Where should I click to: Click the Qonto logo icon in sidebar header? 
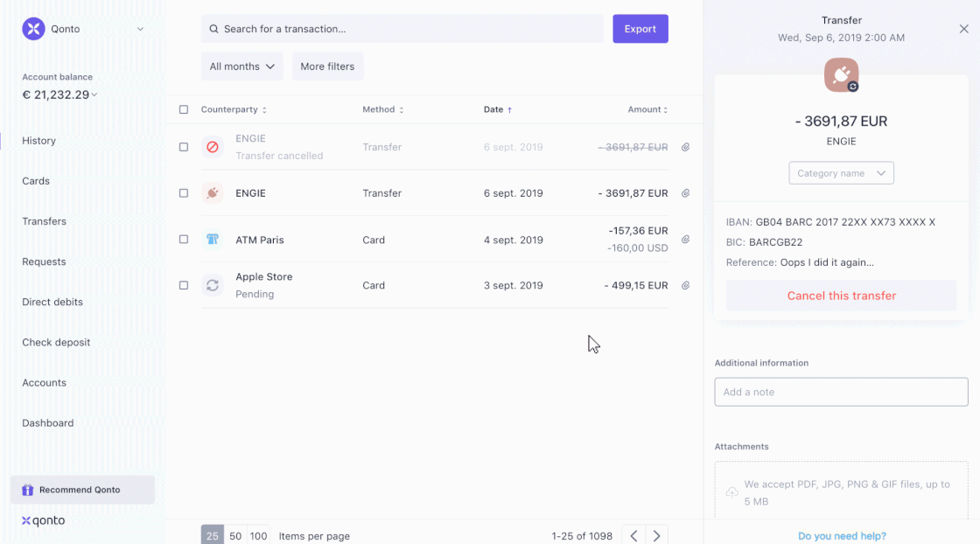click(34, 29)
